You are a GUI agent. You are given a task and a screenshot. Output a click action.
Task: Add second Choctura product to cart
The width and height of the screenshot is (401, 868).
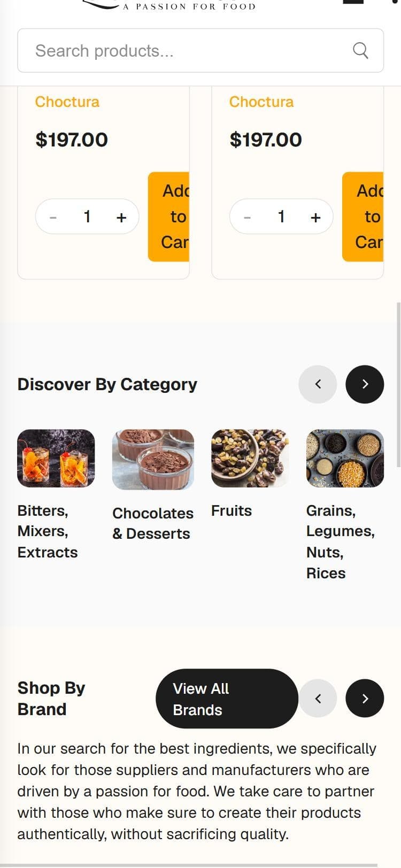pyautogui.click(x=363, y=216)
